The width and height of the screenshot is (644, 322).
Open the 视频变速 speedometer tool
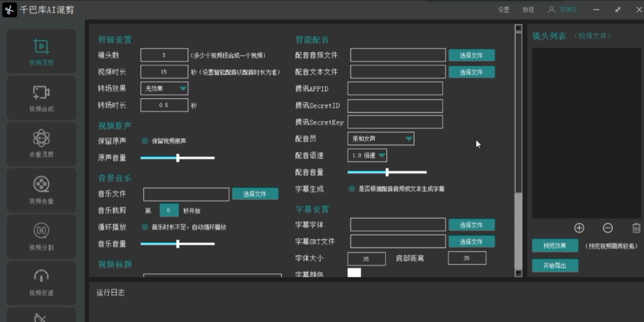pos(41,281)
